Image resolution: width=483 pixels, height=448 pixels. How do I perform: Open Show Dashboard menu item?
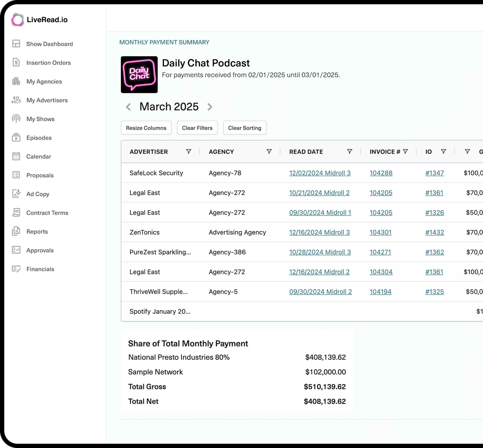(x=49, y=44)
